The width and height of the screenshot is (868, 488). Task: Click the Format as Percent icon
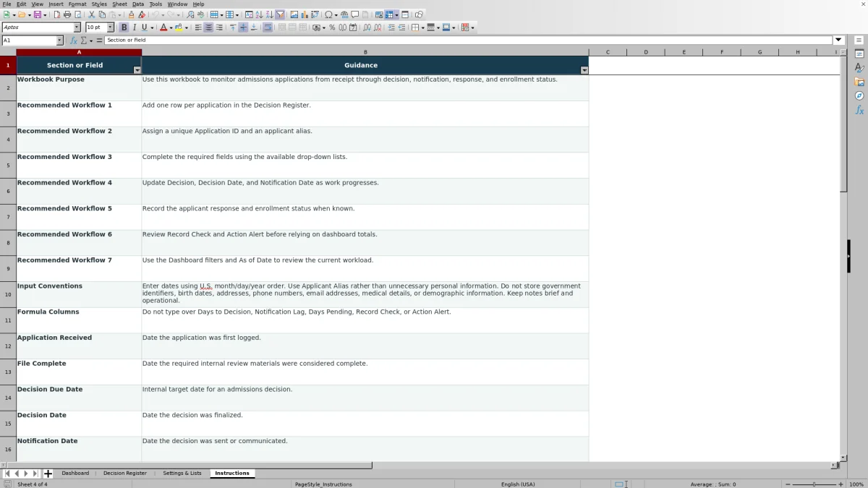coord(332,27)
